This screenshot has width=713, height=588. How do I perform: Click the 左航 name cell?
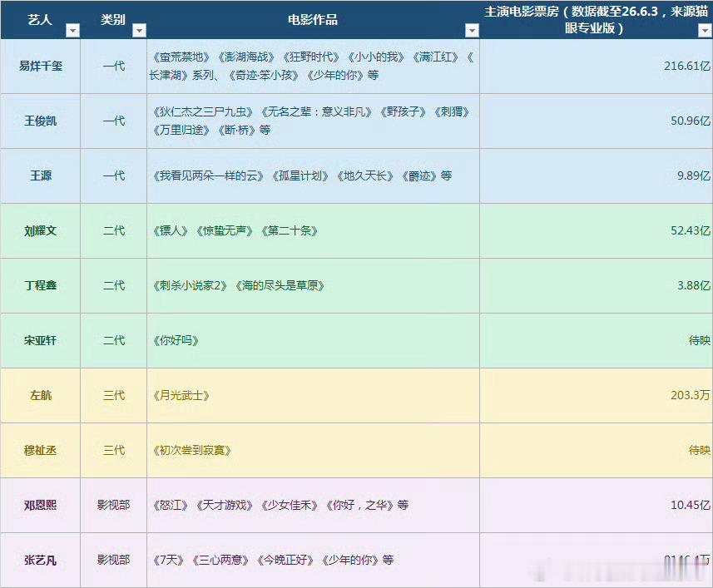[x=41, y=396]
